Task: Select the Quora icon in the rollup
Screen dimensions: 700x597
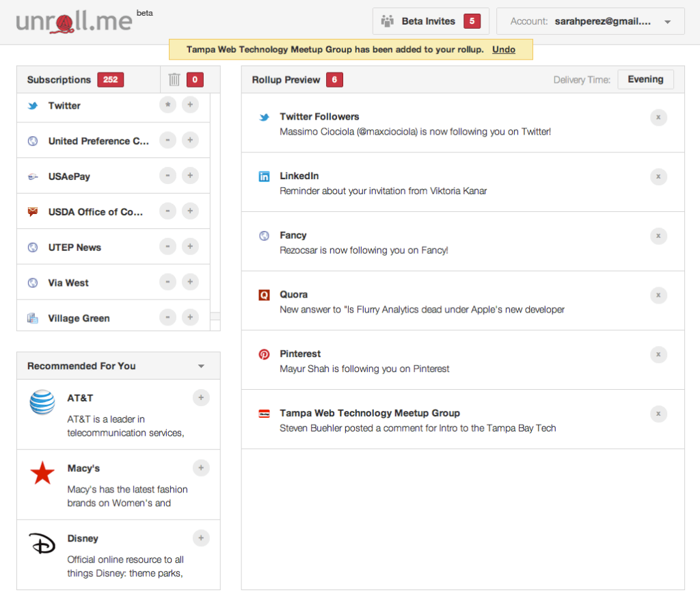Action: point(264,295)
